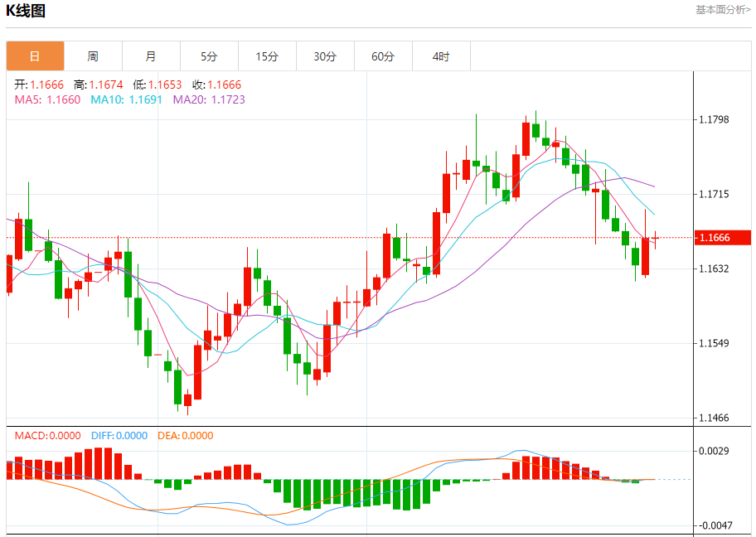This screenshot has width=756, height=537.
Task: Click the 开 opening price readout
Action: (40, 85)
